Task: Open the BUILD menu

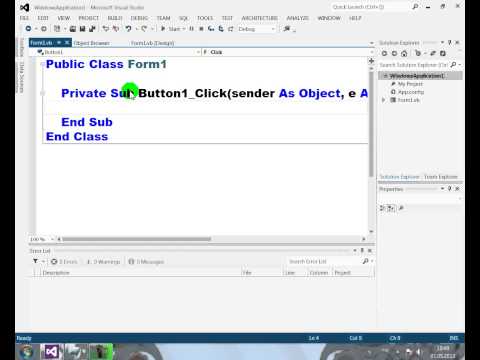Action: [115, 18]
